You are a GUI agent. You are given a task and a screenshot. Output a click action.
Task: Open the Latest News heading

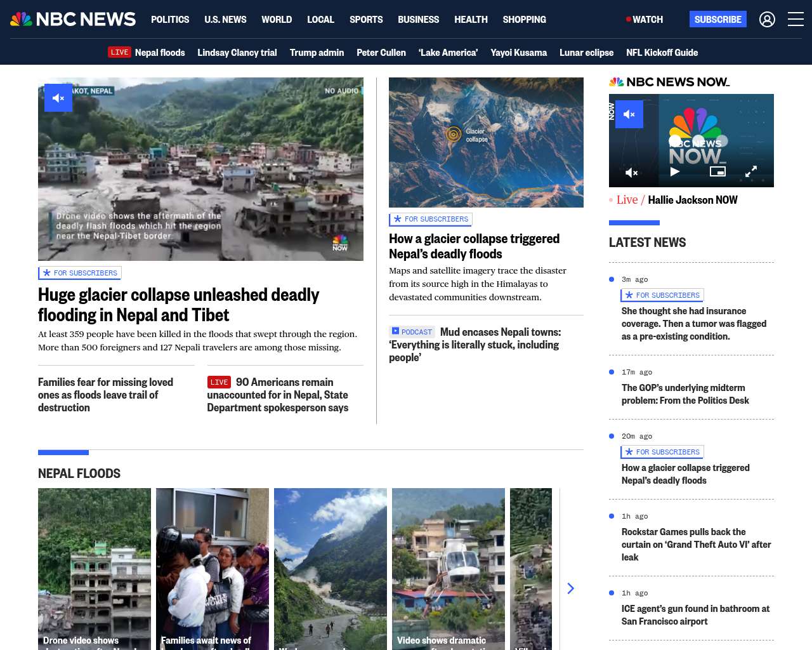click(647, 242)
